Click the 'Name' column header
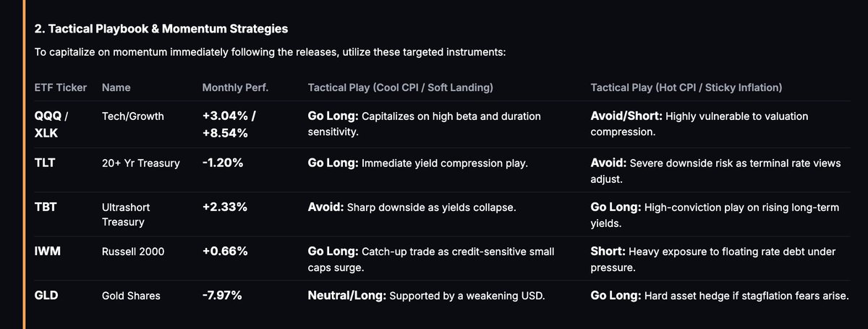The width and height of the screenshot is (868, 329). 111,87
